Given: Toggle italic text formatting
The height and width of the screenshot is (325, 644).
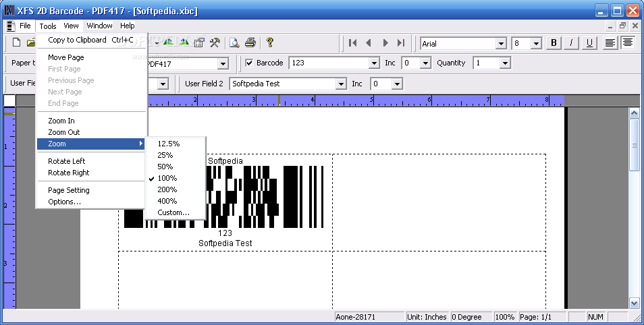Looking at the screenshot, I should (571, 42).
